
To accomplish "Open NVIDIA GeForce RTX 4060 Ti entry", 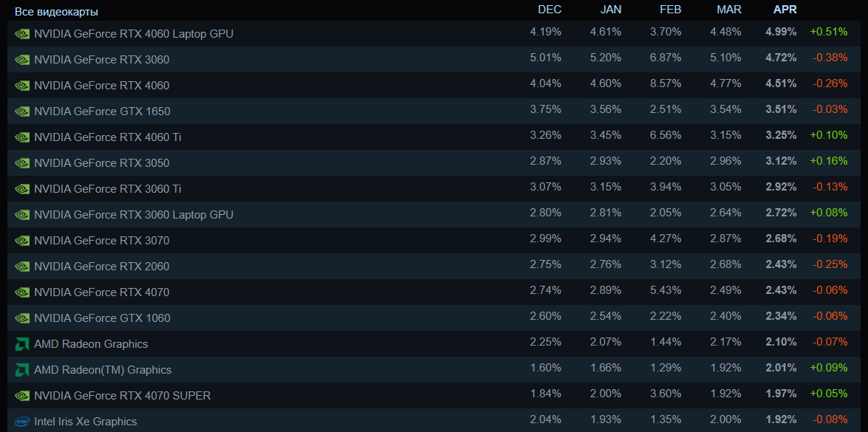I will coord(107,137).
